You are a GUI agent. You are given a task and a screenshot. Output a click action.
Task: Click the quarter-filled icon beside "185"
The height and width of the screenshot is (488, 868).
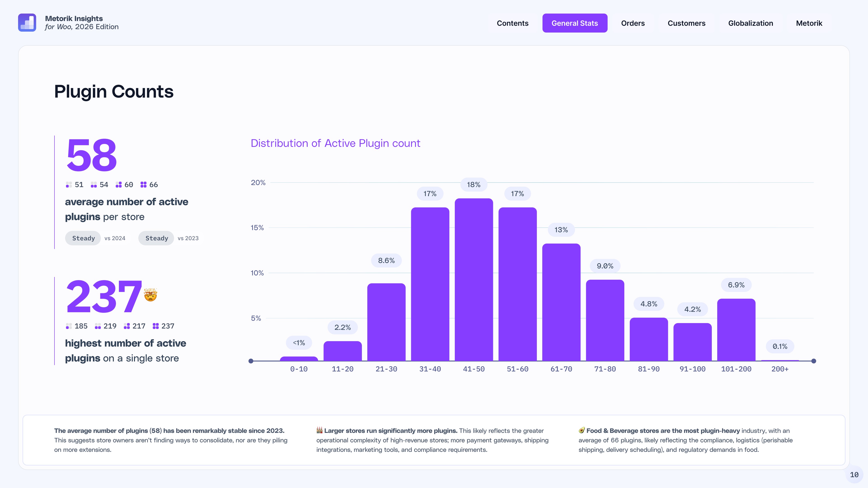tap(69, 326)
